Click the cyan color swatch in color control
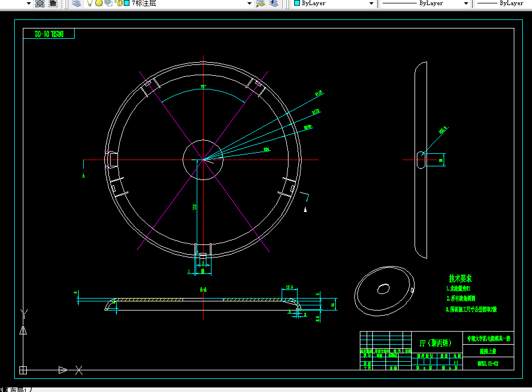This screenshot has width=532, height=392. 297,3
